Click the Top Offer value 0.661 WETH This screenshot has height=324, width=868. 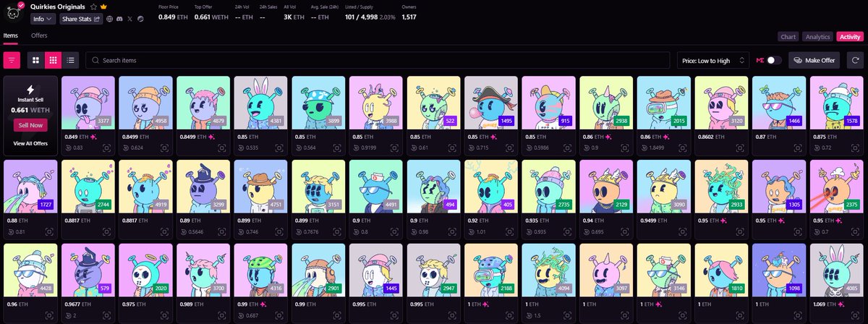point(213,17)
